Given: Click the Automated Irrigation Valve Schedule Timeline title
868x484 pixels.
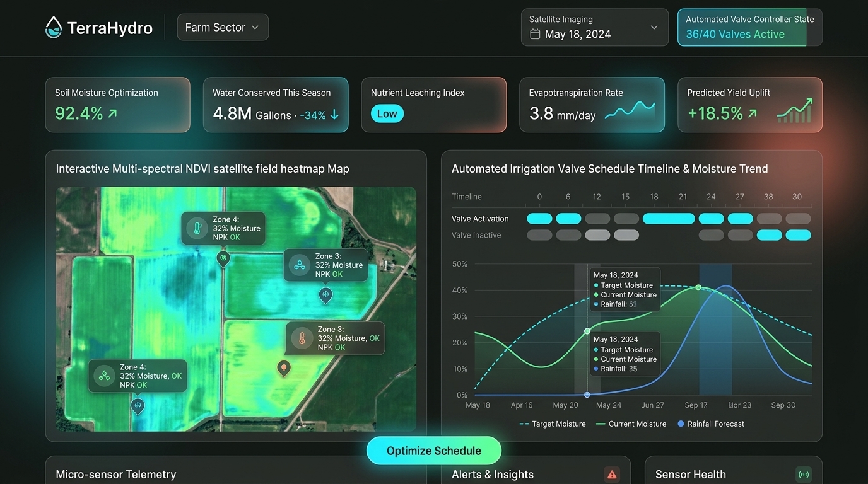Looking at the screenshot, I should 610,169.
